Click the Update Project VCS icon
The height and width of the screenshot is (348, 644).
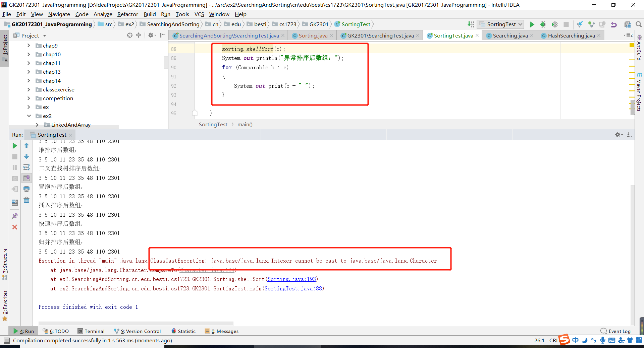[x=580, y=24]
